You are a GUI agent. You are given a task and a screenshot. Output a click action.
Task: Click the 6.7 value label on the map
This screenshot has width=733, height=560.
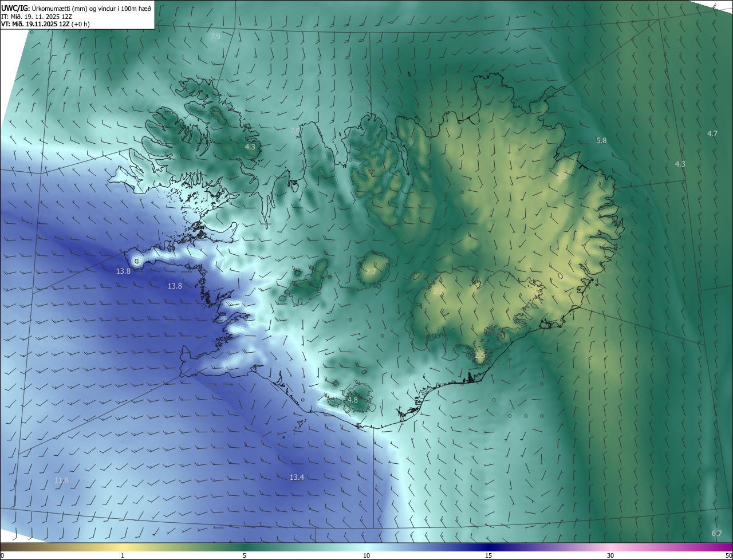point(716,533)
